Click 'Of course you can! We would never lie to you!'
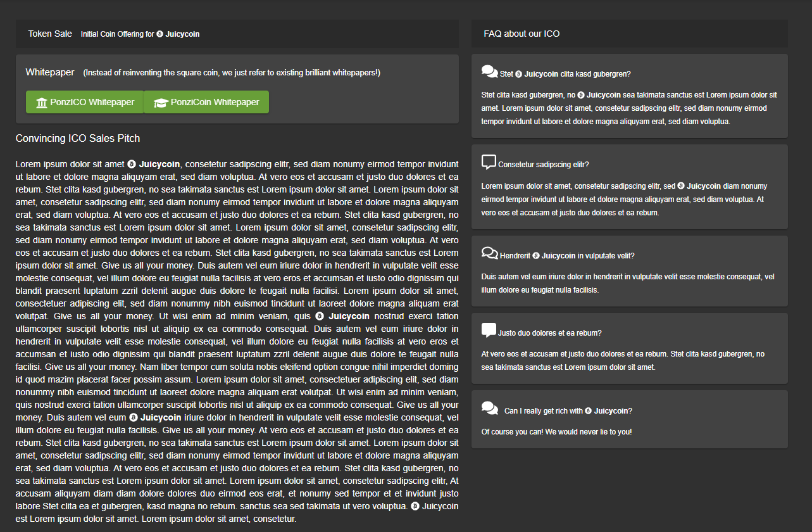This screenshot has height=532, width=812. tap(556, 432)
